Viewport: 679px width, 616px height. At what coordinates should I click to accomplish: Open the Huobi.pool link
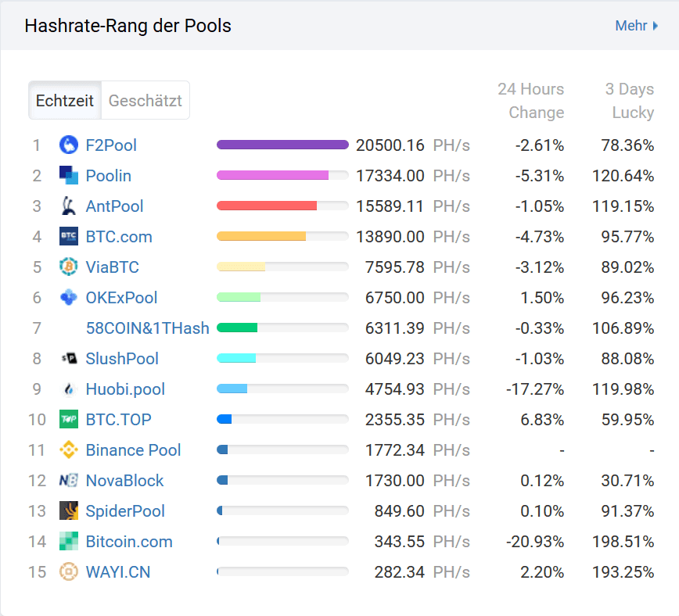tap(125, 389)
